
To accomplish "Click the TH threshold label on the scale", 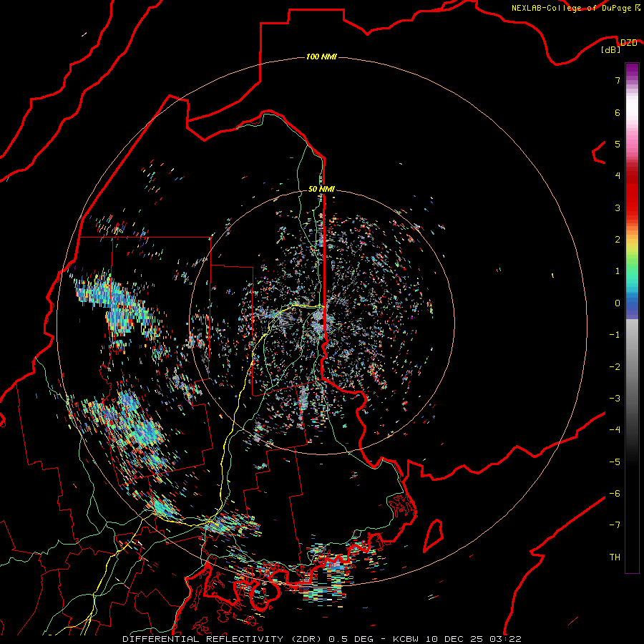I will (x=615, y=557).
